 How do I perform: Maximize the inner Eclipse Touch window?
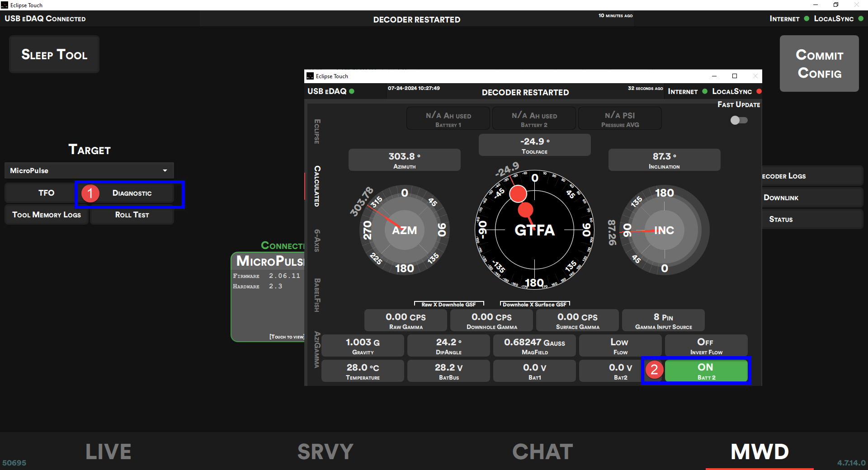click(x=735, y=76)
